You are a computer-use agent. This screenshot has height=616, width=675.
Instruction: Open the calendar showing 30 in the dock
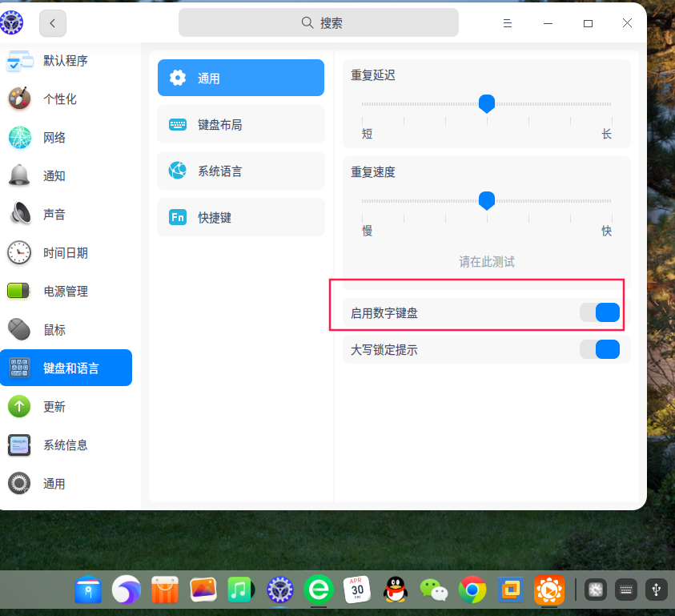(x=357, y=590)
